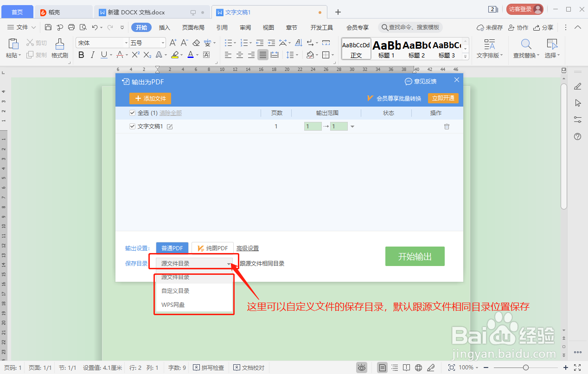Align text to center
The image size is (588, 374).
[240, 55]
